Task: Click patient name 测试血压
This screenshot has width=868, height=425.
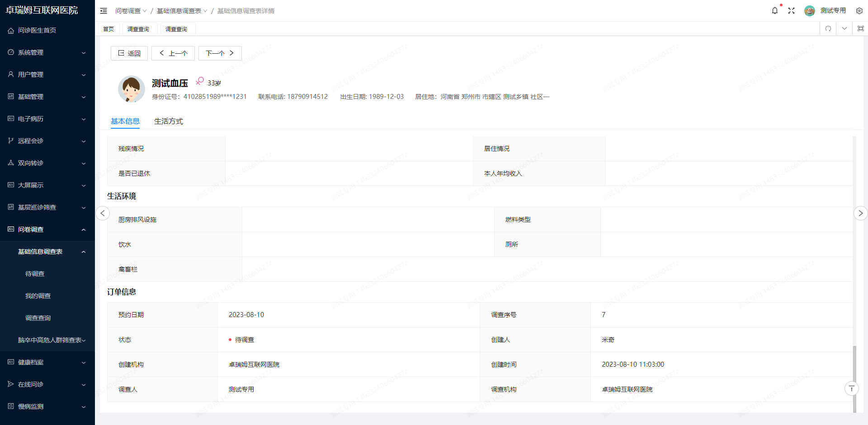Action: [170, 83]
